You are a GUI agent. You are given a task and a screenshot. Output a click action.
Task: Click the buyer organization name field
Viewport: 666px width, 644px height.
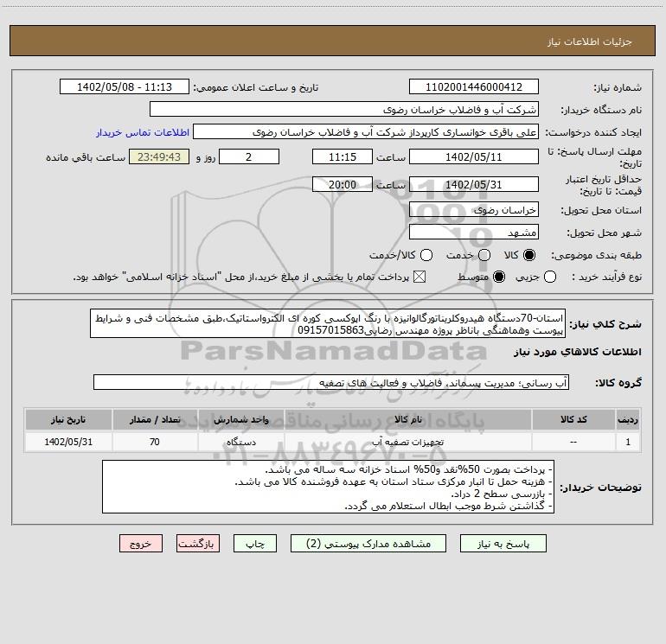[x=344, y=109]
